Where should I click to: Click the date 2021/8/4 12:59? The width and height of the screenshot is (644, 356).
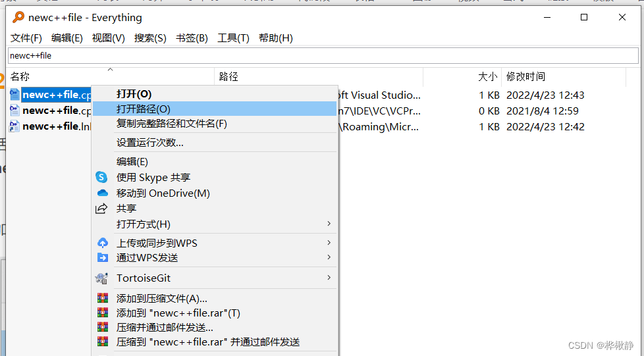click(x=542, y=111)
